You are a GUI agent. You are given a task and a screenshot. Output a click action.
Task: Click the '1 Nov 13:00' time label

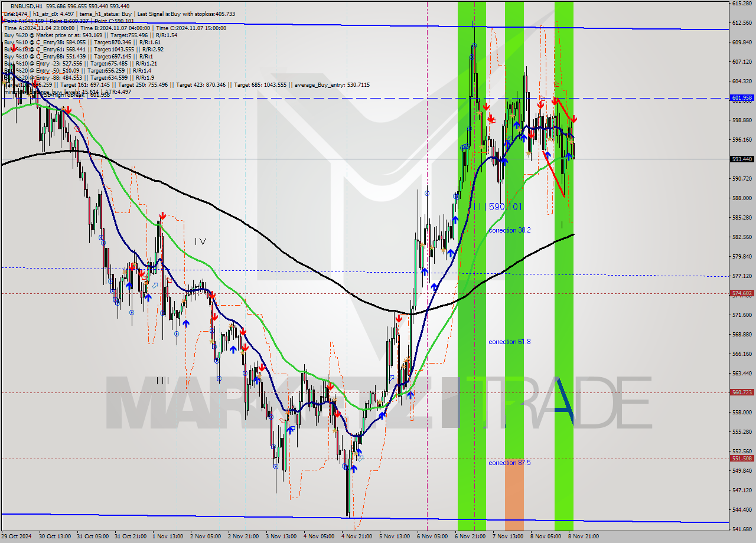(x=168, y=537)
